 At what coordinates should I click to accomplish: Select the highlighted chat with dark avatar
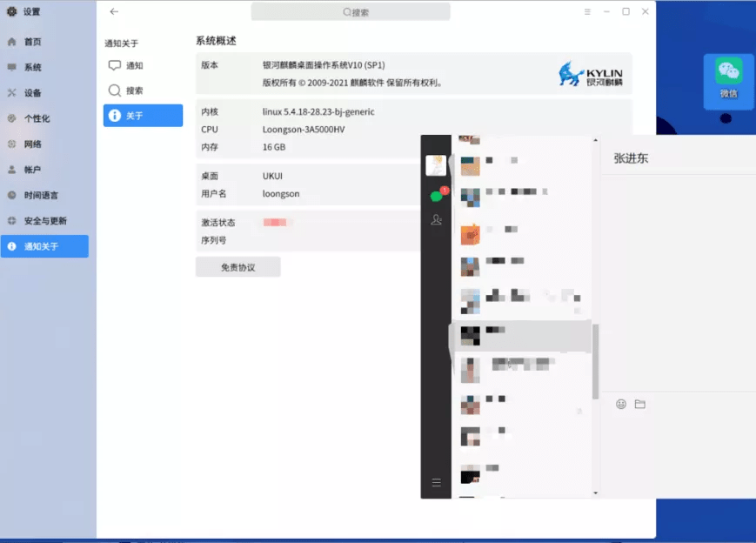[x=523, y=336]
